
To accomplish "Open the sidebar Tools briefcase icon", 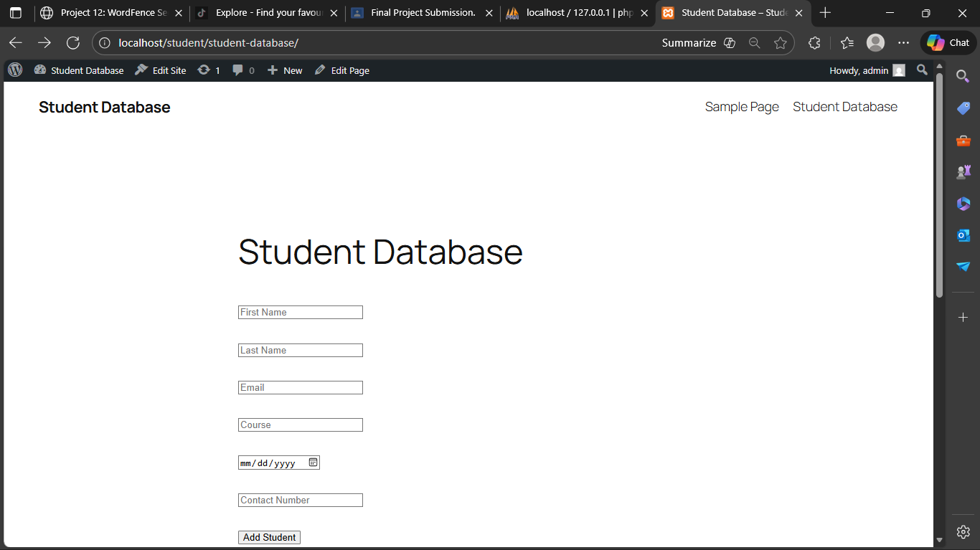I will 963,141.
